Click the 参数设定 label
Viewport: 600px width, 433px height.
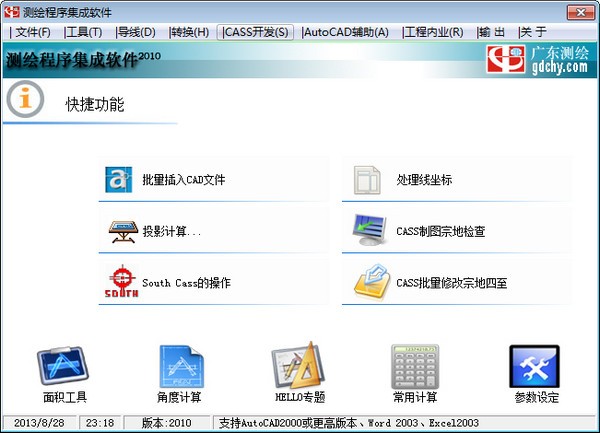[536, 397]
